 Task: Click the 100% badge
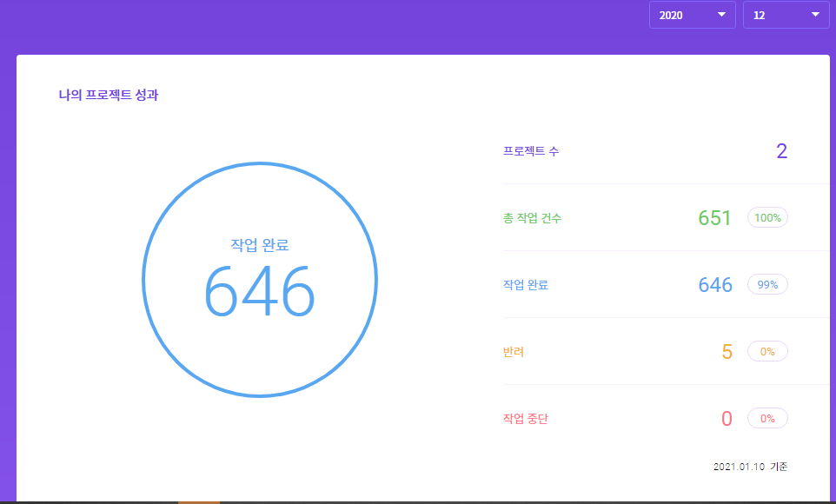[767, 217]
